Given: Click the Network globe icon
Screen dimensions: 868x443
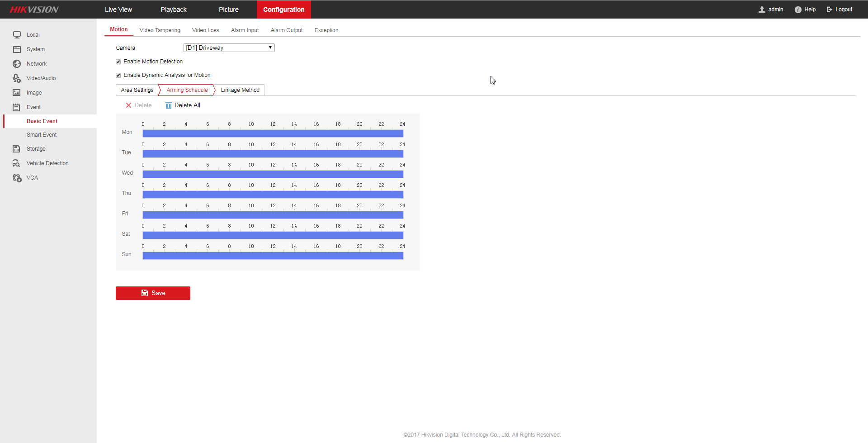Looking at the screenshot, I should 17,64.
